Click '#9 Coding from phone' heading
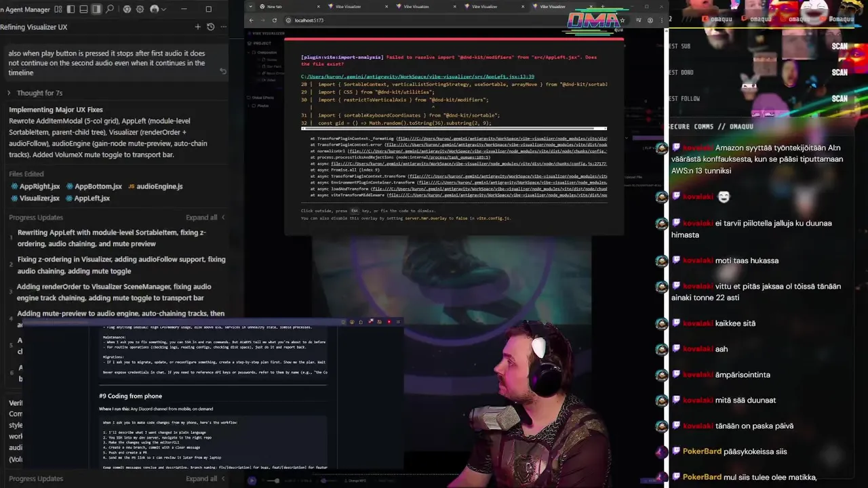868x488 pixels. pos(130,396)
